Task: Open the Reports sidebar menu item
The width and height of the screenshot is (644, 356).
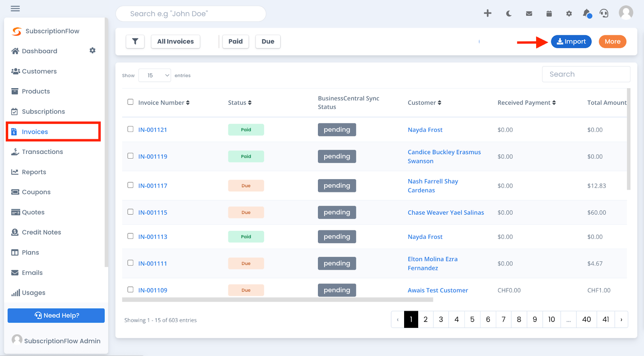Action: (34, 172)
